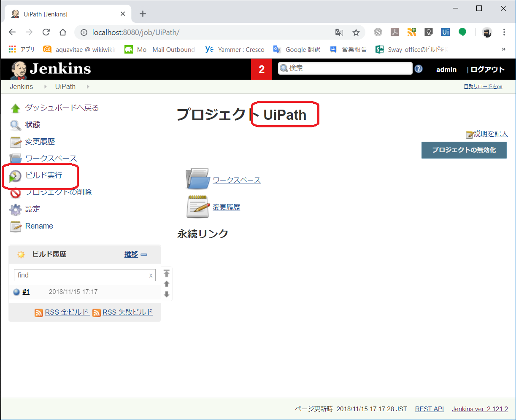The width and height of the screenshot is (516, 420).
Task: Select ビルド実行 in the sidebar
Action: (x=44, y=175)
